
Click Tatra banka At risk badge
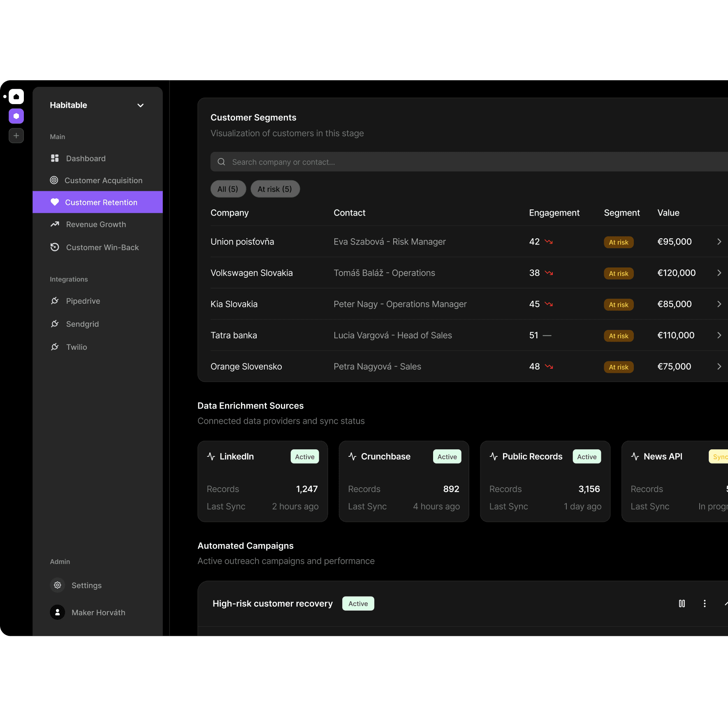(x=619, y=336)
